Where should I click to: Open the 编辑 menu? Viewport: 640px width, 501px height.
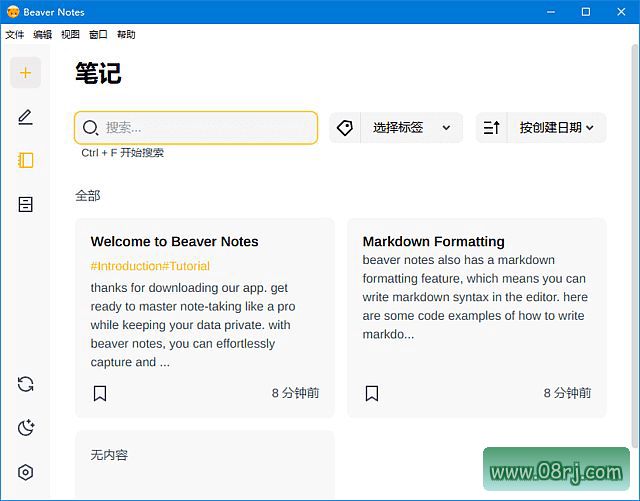point(42,35)
